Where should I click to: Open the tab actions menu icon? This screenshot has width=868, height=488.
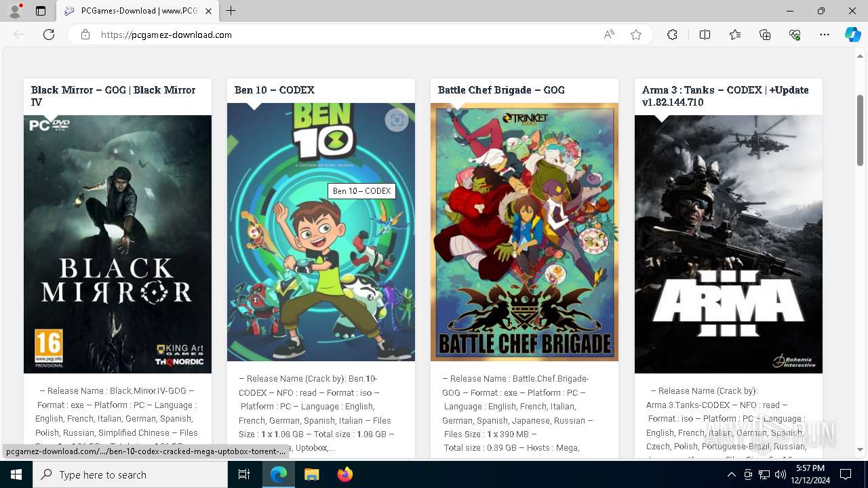click(41, 11)
